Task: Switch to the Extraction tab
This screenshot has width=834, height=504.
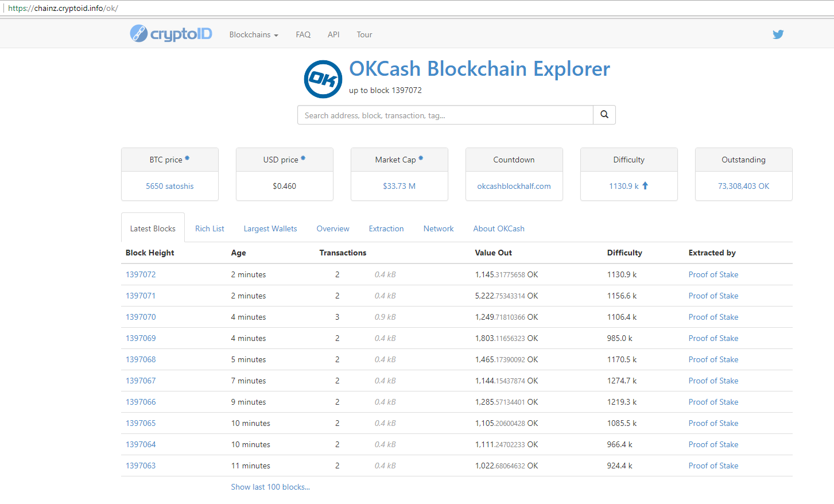Action: pyautogui.click(x=386, y=228)
